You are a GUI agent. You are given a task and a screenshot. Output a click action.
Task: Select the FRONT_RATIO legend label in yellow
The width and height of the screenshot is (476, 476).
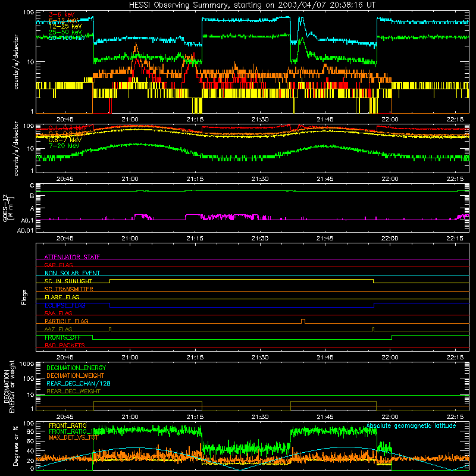(x=68, y=425)
